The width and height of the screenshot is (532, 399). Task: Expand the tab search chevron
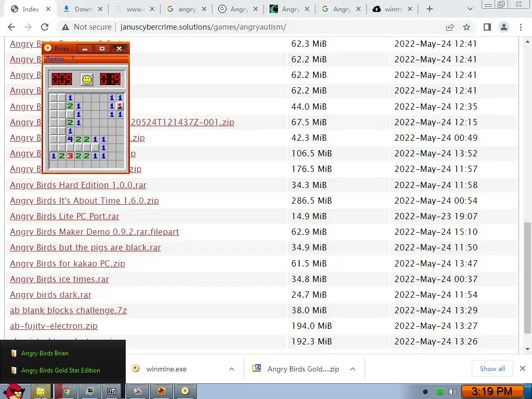(x=470, y=9)
